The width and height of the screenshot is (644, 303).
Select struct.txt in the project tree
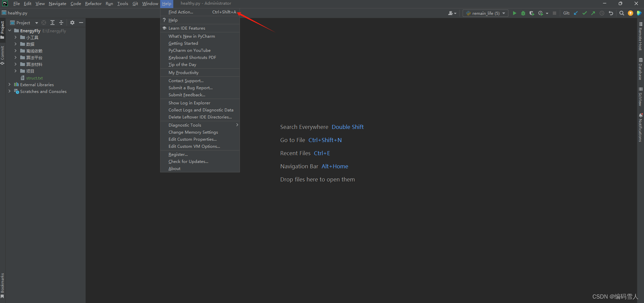point(34,78)
